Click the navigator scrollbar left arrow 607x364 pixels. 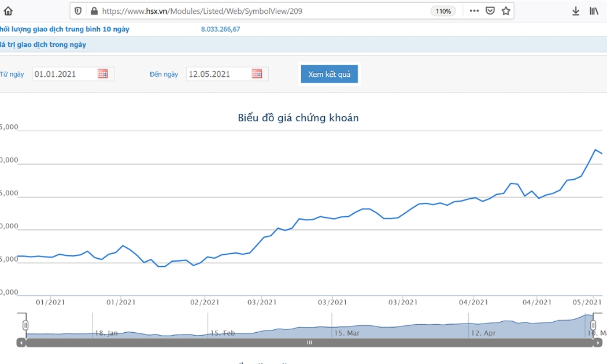(x=21, y=343)
